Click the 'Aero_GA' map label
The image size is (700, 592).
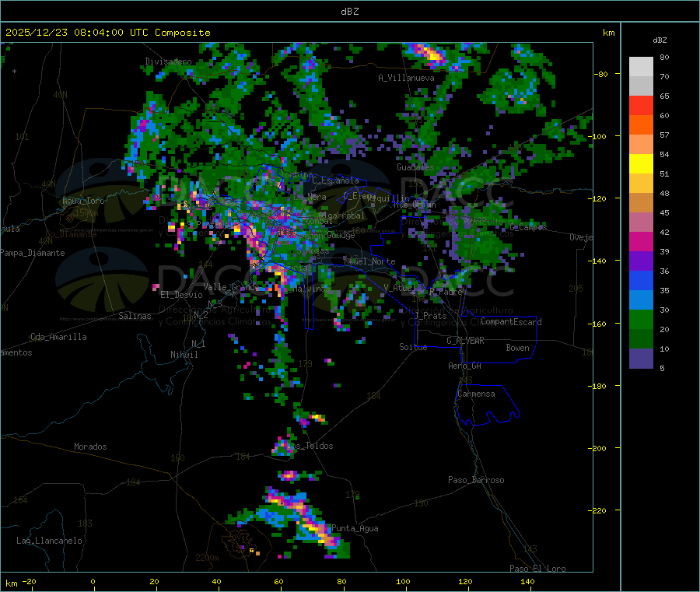[x=464, y=366]
